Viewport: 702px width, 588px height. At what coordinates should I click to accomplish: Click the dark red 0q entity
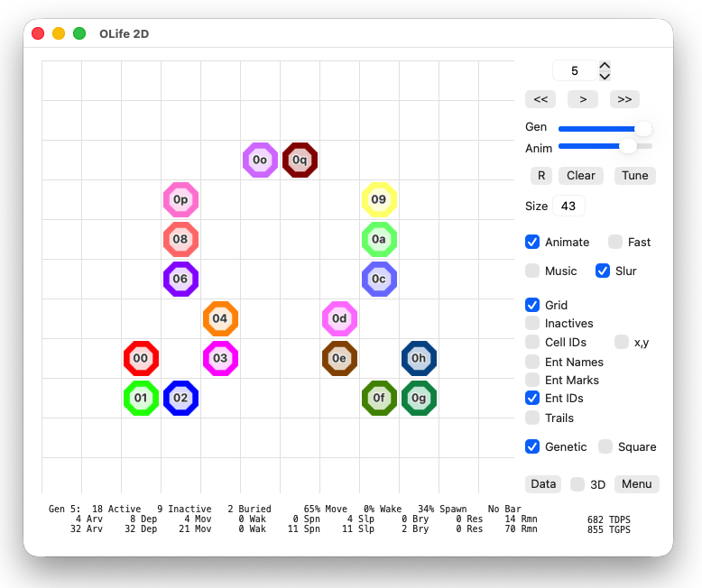[x=300, y=160]
